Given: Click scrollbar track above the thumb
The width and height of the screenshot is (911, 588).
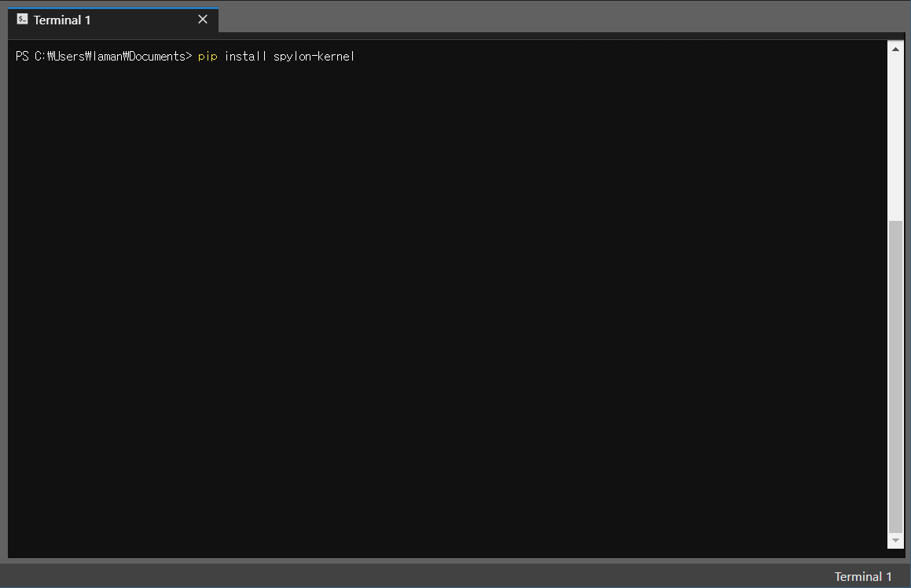Looking at the screenshot, I should (x=895, y=134).
